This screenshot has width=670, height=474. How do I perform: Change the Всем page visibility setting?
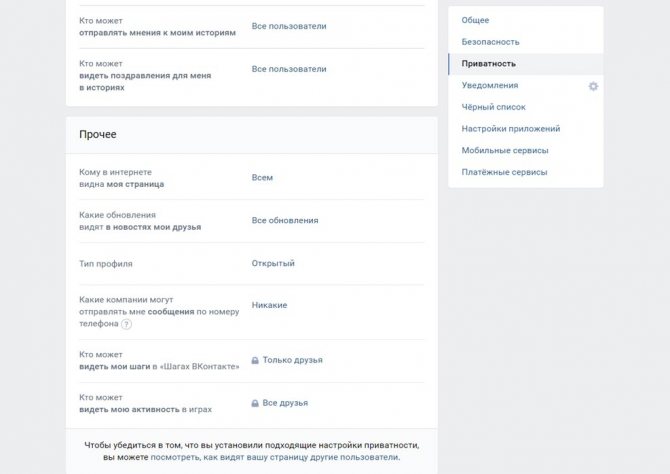coord(262,177)
